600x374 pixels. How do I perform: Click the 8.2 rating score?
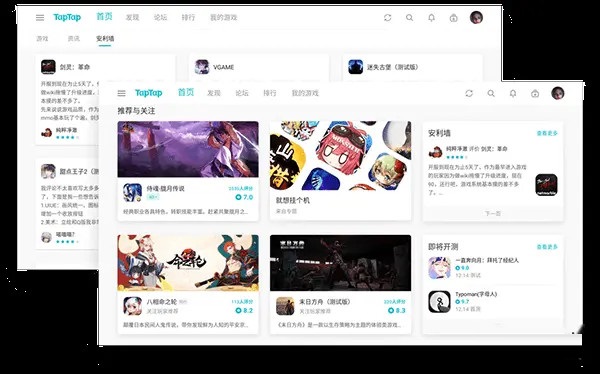[x=244, y=311]
